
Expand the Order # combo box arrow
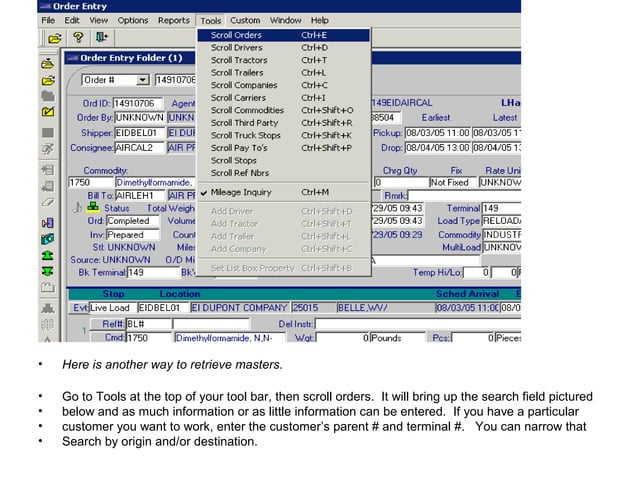(x=142, y=80)
